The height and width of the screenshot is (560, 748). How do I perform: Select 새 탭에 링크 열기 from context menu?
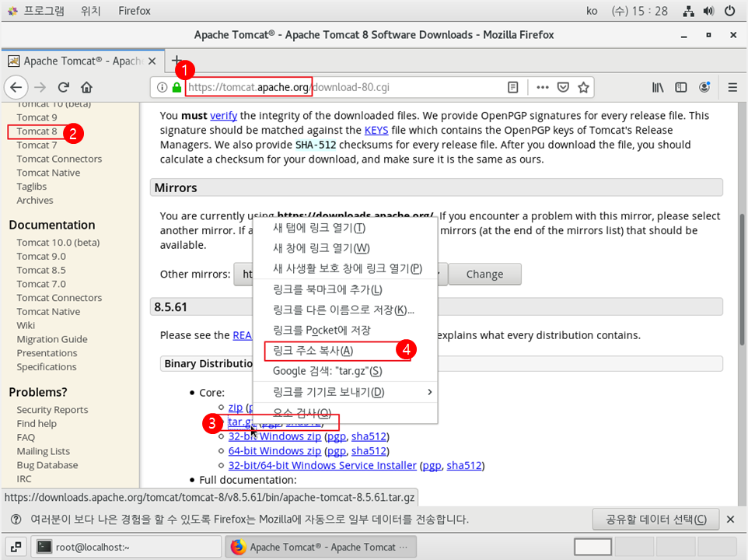pos(345,228)
